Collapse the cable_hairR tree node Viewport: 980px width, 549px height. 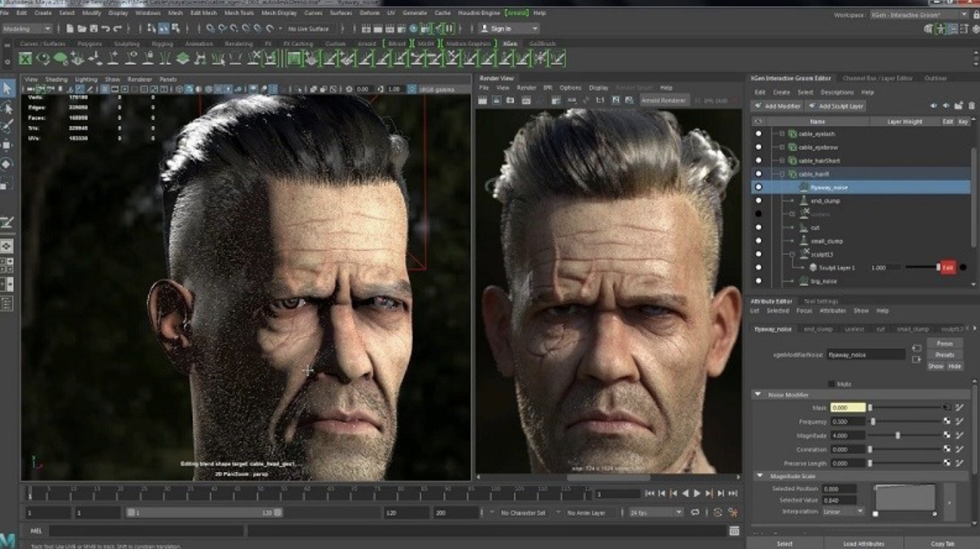(x=782, y=174)
